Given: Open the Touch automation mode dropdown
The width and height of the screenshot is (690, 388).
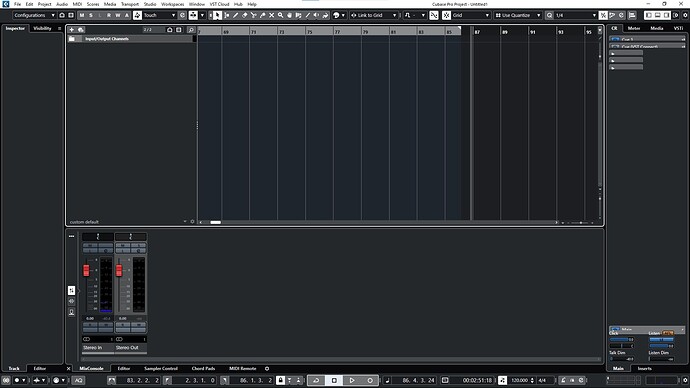Looking at the screenshot, I should pos(159,15).
